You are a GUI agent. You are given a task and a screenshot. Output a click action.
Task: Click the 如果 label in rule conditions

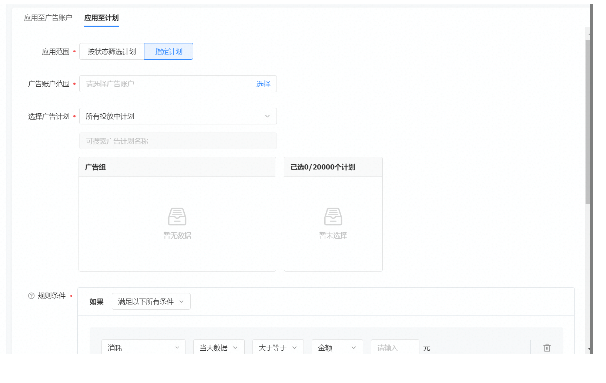pos(96,301)
